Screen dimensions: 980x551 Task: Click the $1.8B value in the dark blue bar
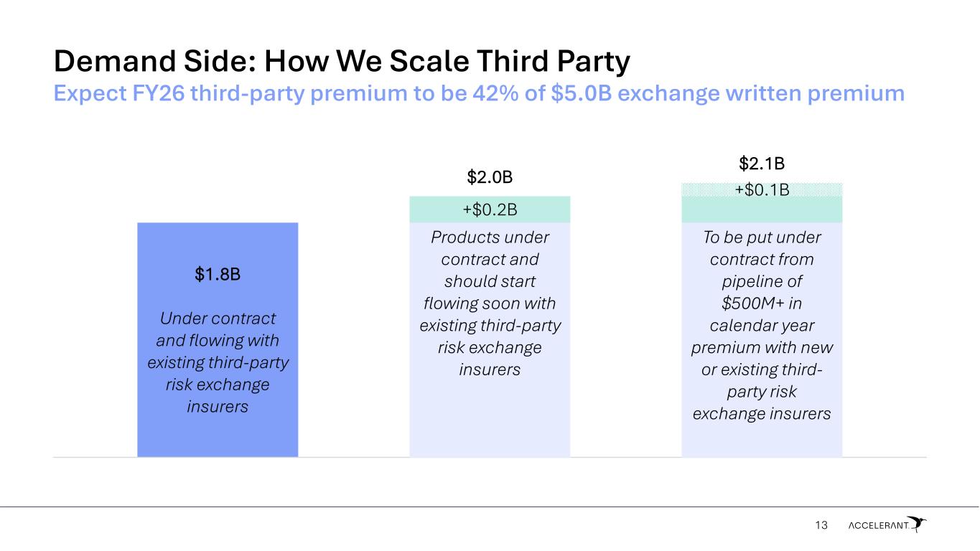tap(218, 275)
